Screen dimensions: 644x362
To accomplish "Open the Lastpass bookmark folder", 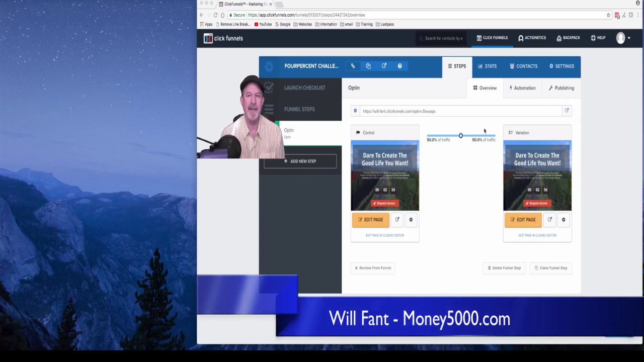I will pos(384,24).
